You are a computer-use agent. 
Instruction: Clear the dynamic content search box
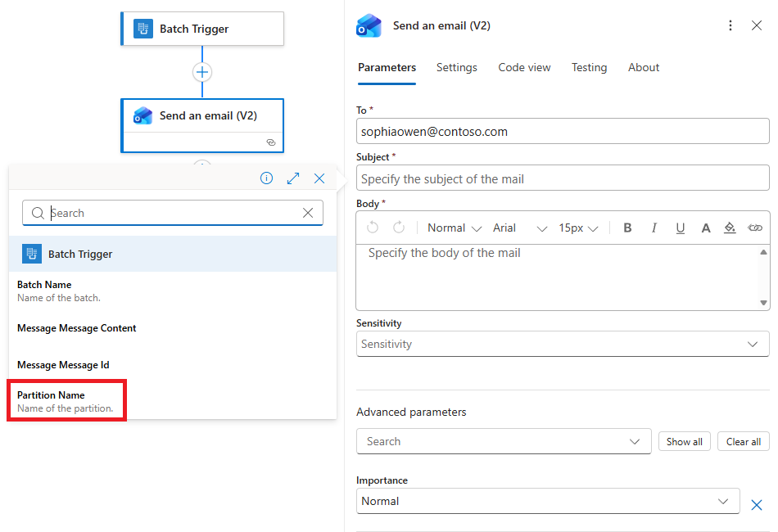tap(308, 213)
